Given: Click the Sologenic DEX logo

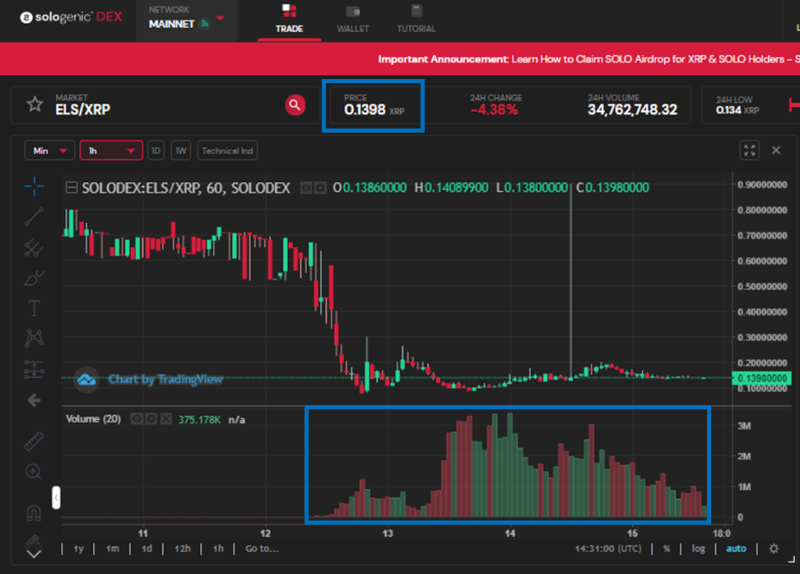Looking at the screenshot, I should click(71, 17).
